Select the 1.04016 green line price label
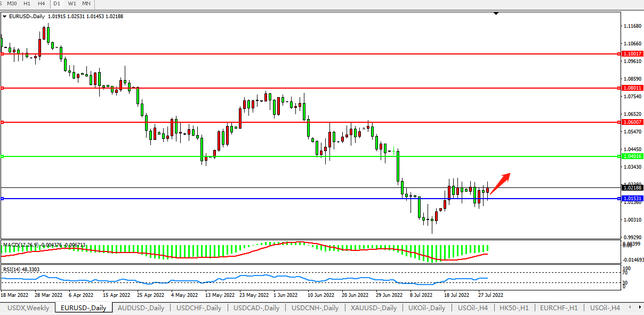The height and width of the screenshot is (315, 644). click(x=632, y=156)
